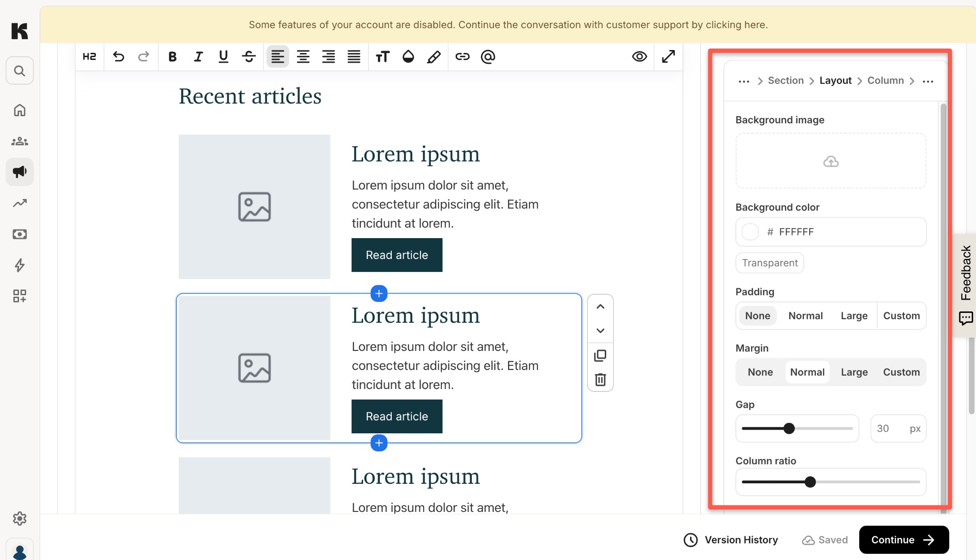
Task: Add a block above the selected article
Action: click(x=379, y=294)
